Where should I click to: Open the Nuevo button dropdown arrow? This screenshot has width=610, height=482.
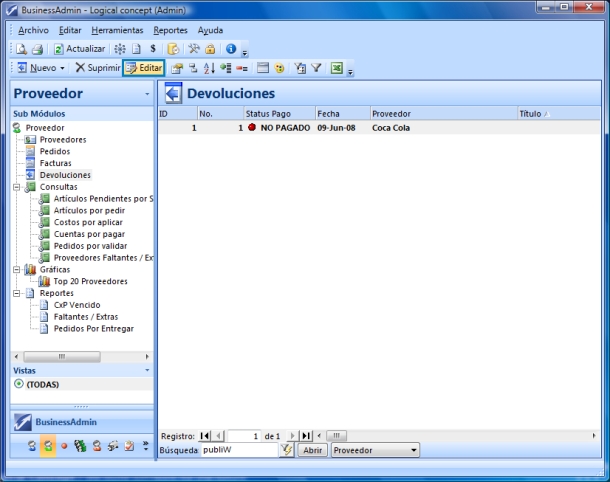(x=63, y=68)
